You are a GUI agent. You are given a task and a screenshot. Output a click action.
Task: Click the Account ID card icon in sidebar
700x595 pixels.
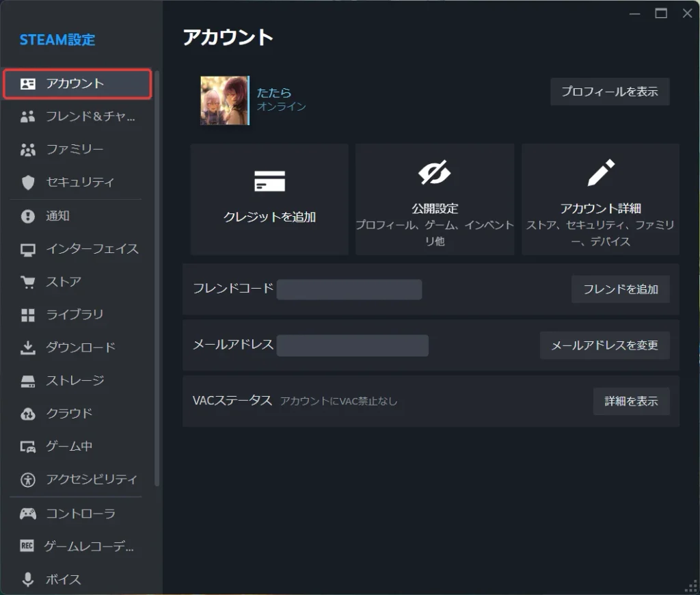pyautogui.click(x=27, y=83)
